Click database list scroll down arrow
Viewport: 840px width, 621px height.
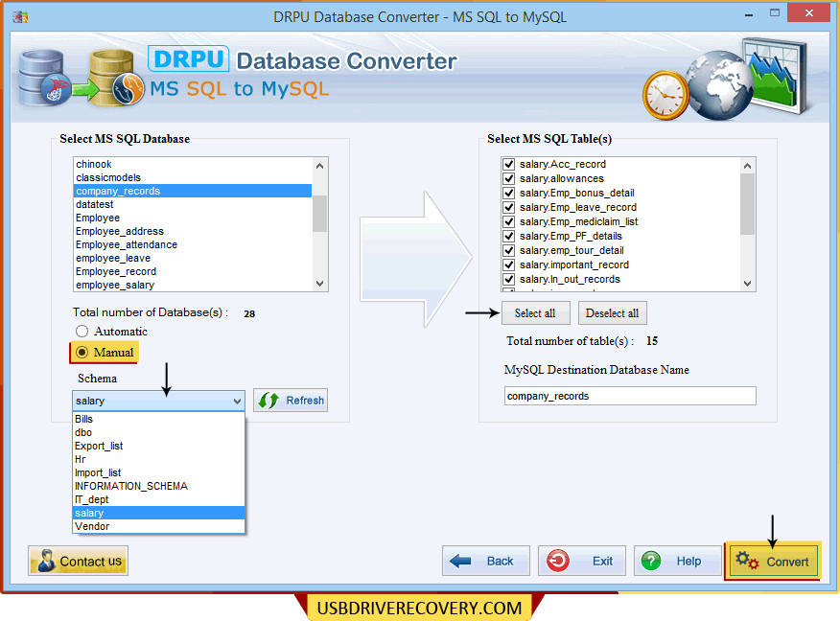click(x=320, y=284)
